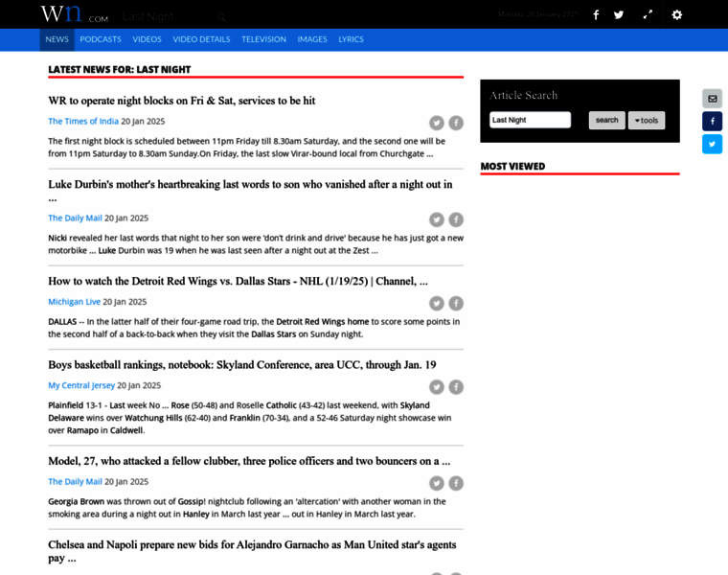Go to WN.com home via logo
This screenshot has height=575, width=728.
(74, 15)
